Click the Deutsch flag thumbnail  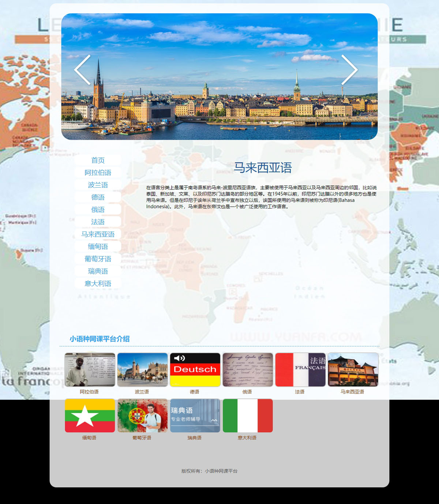(x=195, y=370)
